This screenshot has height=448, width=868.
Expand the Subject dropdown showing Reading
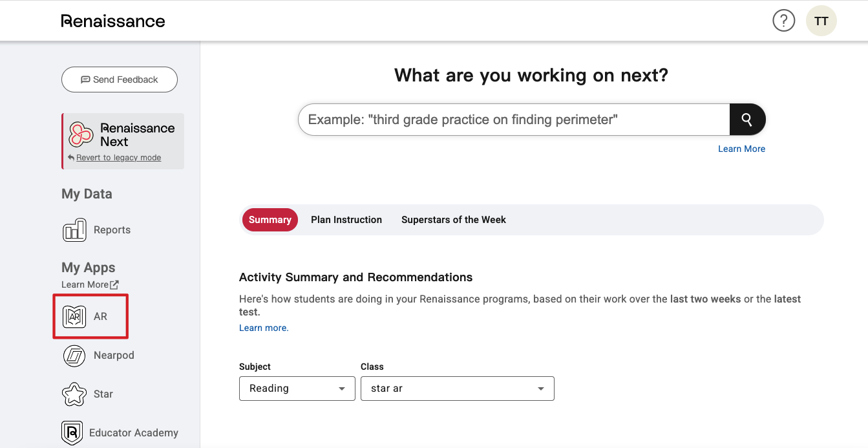pos(297,389)
